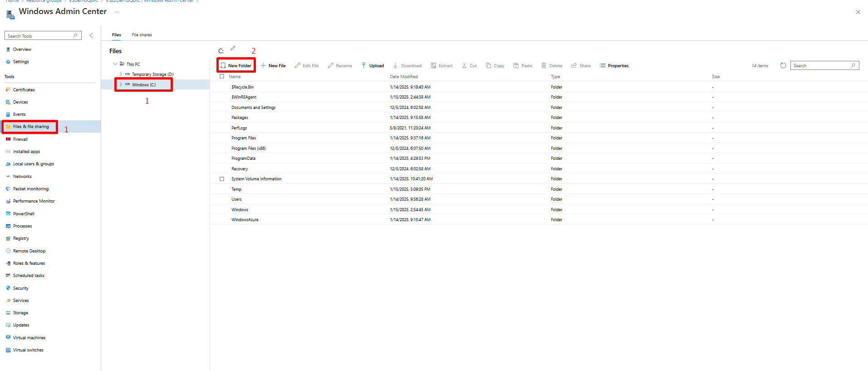Image resolution: width=868 pixels, height=371 pixels.
Task: Select the Program Files folder row
Action: pos(539,138)
